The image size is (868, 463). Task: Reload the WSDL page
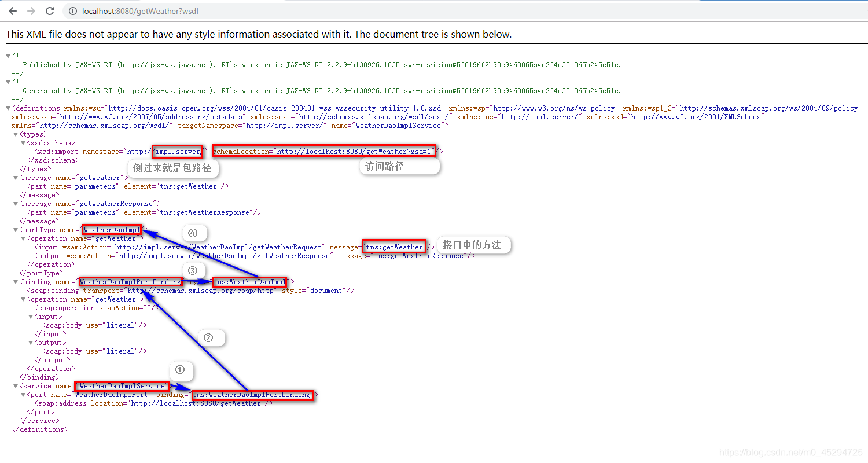coord(50,11)
